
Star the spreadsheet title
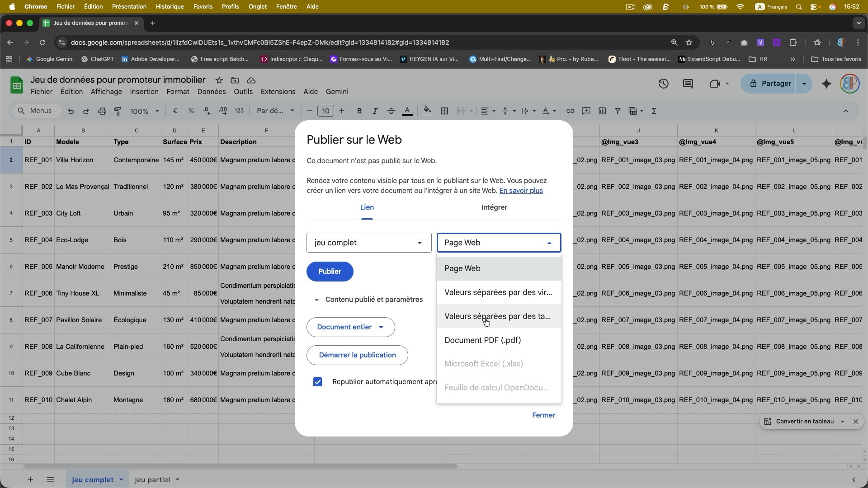pyautogui.click(x=219, y=80)
